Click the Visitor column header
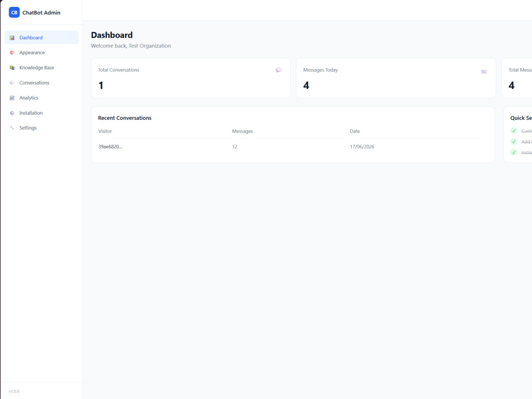 pos(105,131)
